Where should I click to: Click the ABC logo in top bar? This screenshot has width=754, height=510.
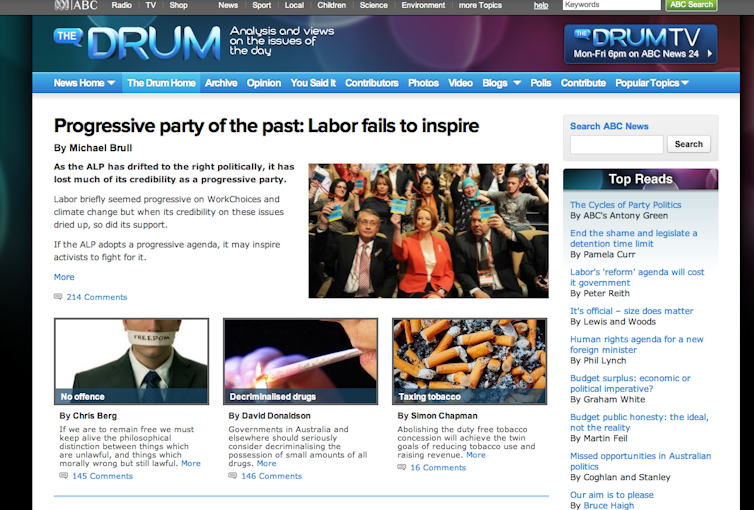[76, 5]
